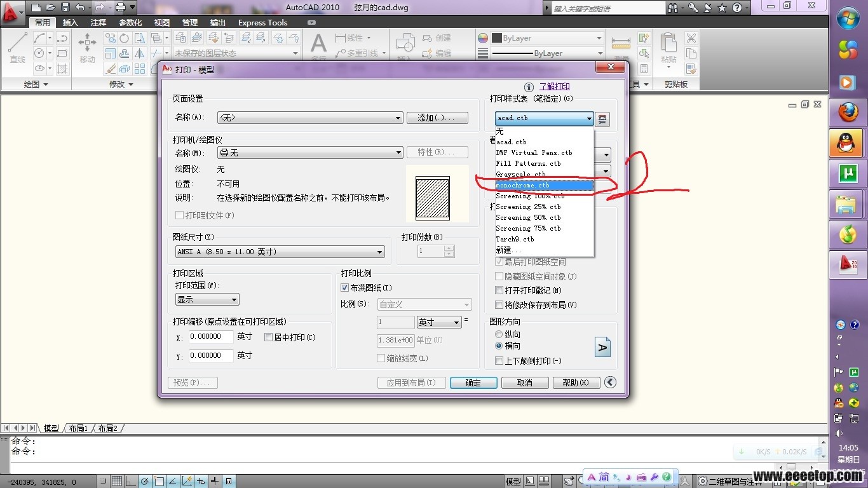Select Fill Patterns.ctb from plot style list

coord(544,163)
